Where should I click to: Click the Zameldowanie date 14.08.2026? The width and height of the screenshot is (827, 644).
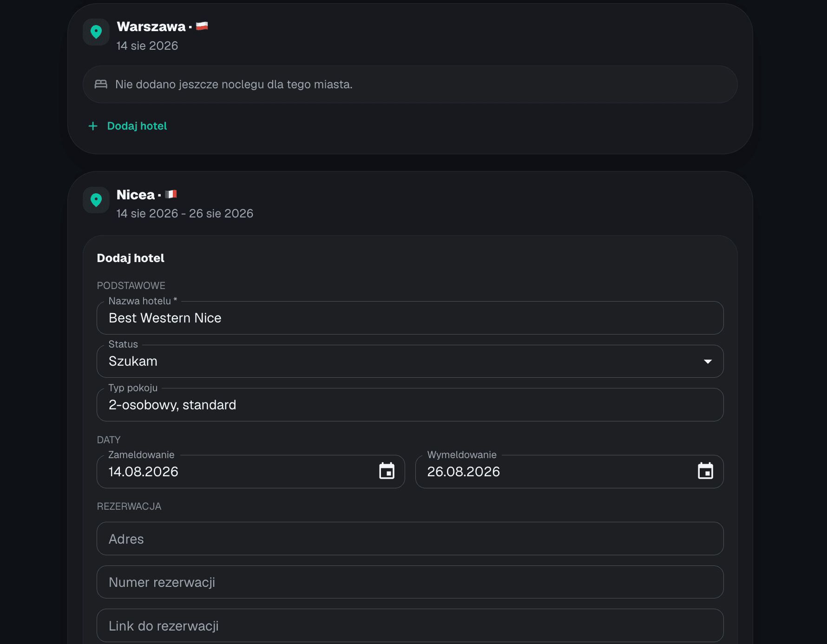click(x=144, y=472)
